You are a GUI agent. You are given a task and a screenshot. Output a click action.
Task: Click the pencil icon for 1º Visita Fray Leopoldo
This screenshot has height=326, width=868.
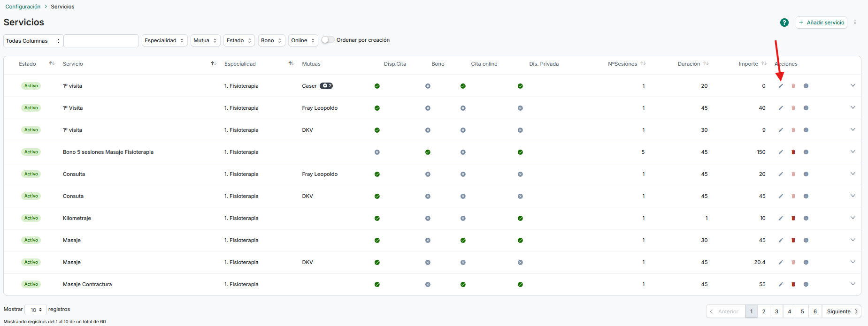point(781,108)
